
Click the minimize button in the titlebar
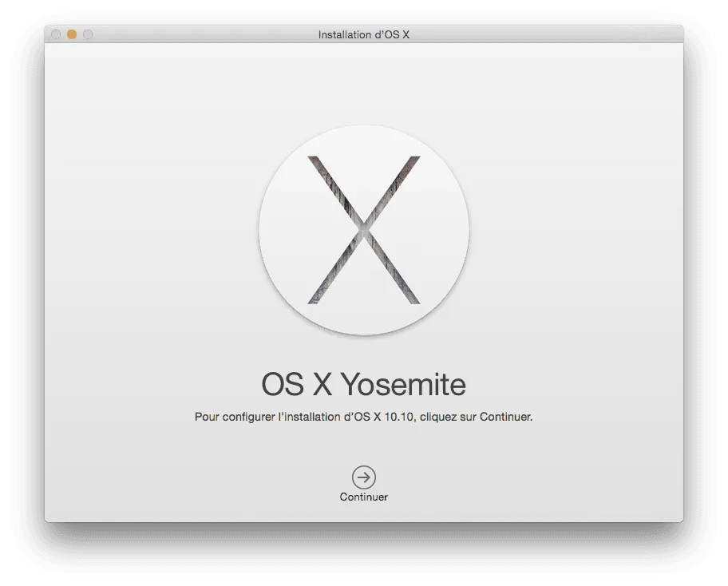71,34
